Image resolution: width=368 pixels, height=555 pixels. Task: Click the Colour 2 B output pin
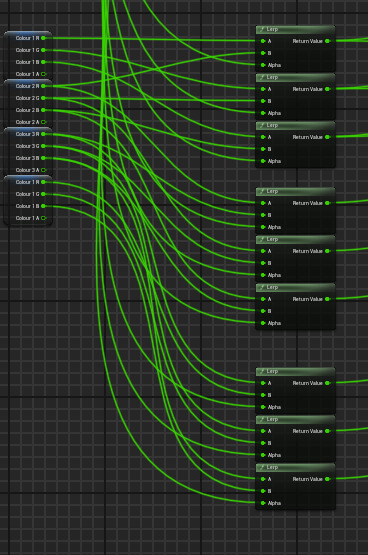click(43, 110)
